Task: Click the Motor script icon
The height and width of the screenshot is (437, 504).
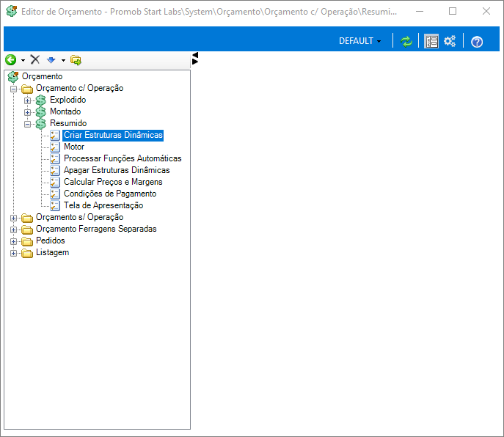Action: point(55,147)
